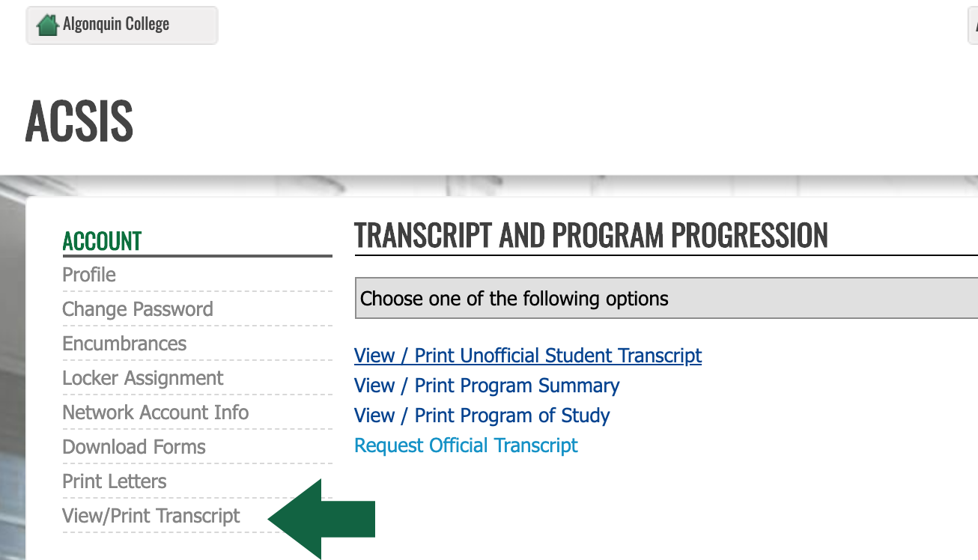The image size is (978, 560).
Task: Select Download Forms sidebar item
Action: coord(134,447)
